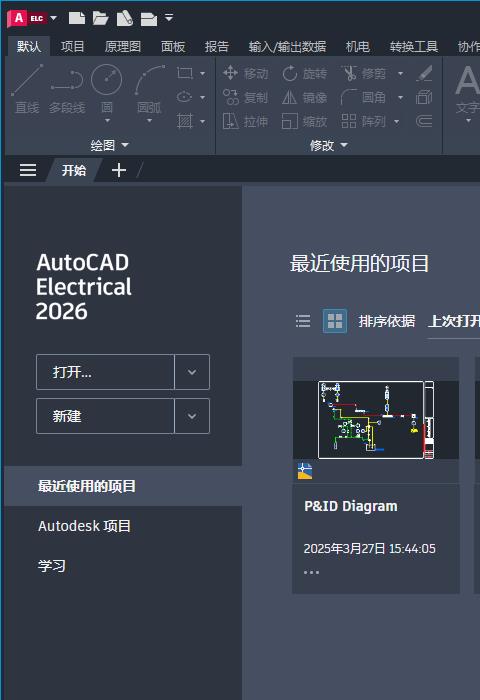Select the 修剪 (Trim) tool
This screenshot has width=480, height=700.
tap(363, 73)
